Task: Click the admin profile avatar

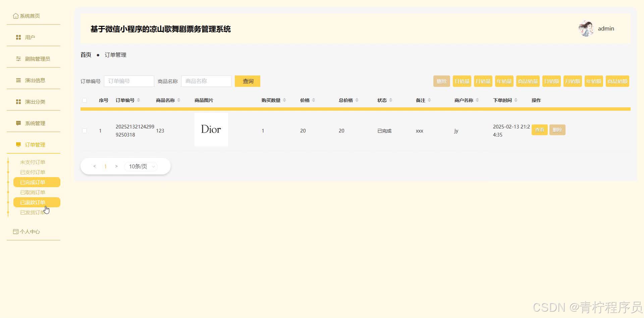Action: click(586, 29)
